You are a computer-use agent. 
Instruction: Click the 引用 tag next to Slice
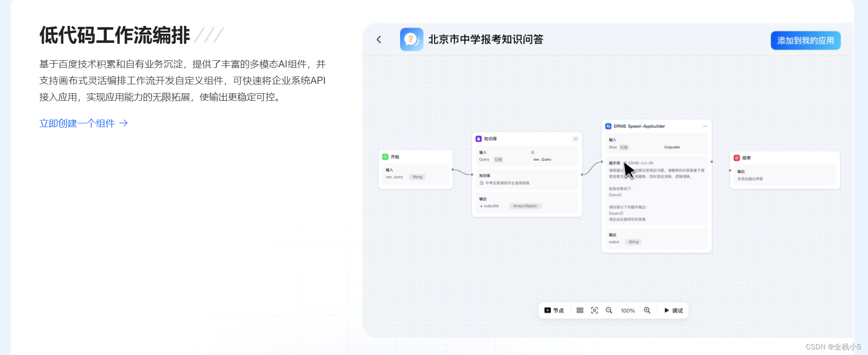[x=623, y=147]
